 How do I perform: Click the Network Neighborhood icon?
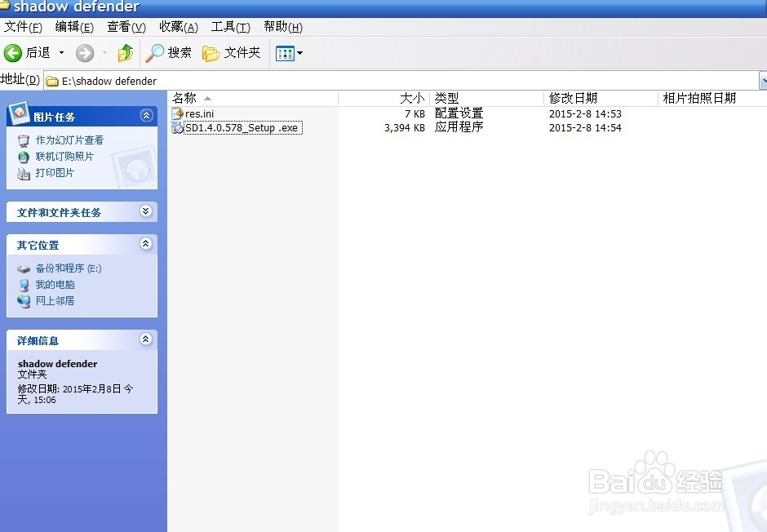[24, 301]
